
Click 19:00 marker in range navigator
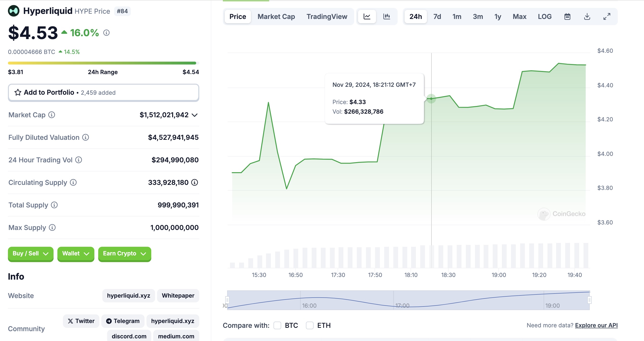[553, 306]
